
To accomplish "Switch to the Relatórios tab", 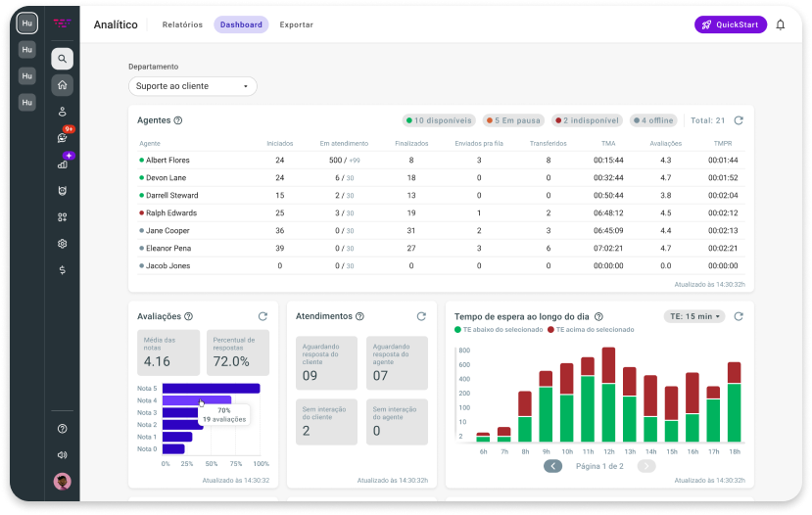I will [182, 24].
